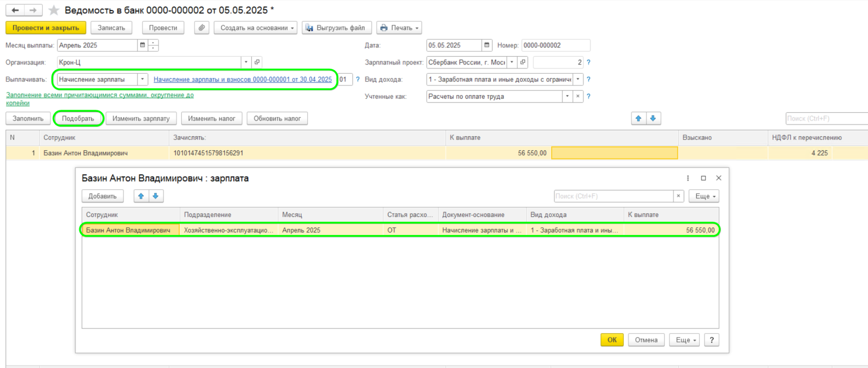
Task: Add document to favorites with star icon
Action: click(54, 10)
